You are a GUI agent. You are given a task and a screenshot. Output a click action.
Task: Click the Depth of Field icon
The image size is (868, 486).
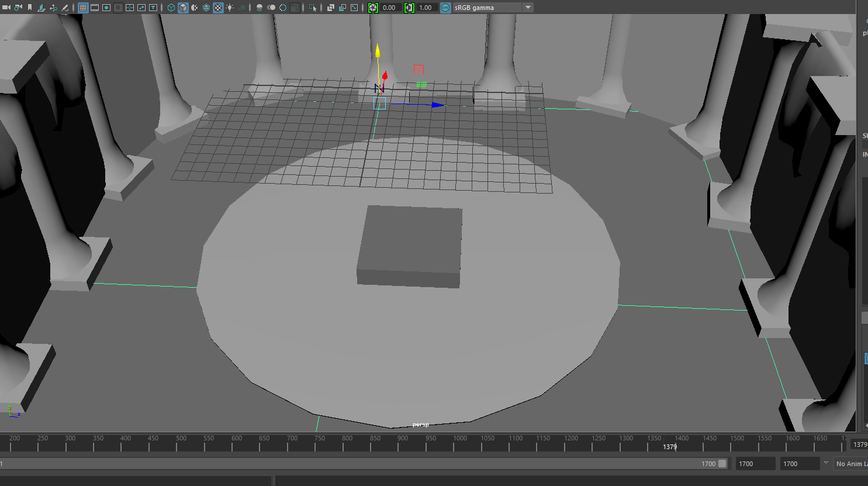pos(295,8)
